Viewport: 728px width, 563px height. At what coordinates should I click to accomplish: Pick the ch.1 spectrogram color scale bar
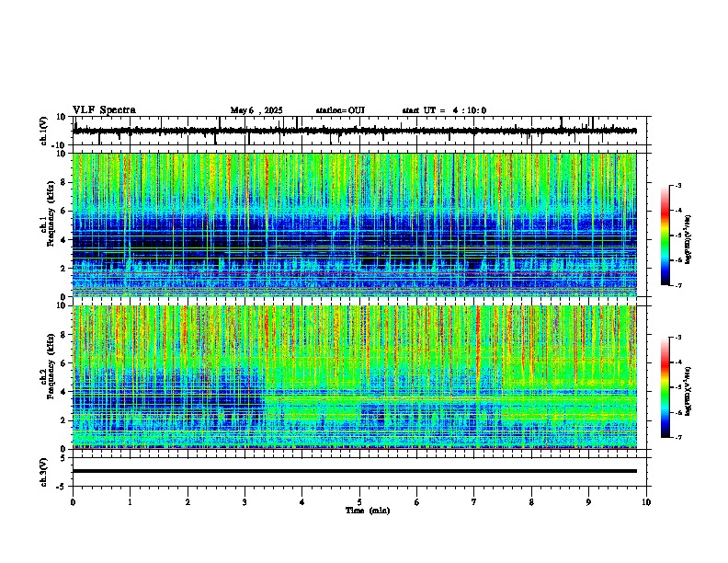(665, 236)
